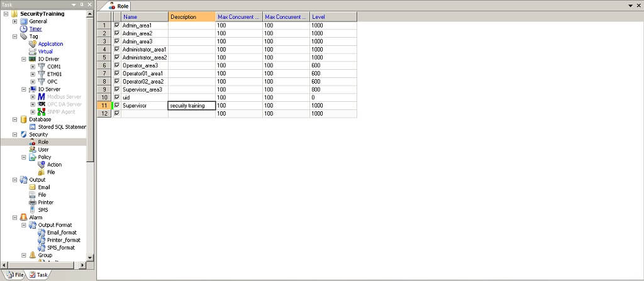Edit the security training description cell
The width and height of the screenshot is (644, 281).
point(192,106)
